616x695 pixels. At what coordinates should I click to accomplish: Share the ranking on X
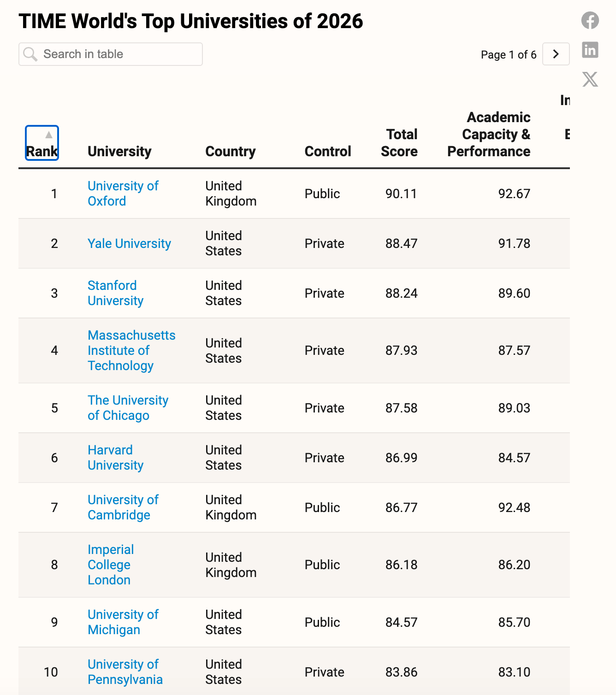(x=590, y=79)
